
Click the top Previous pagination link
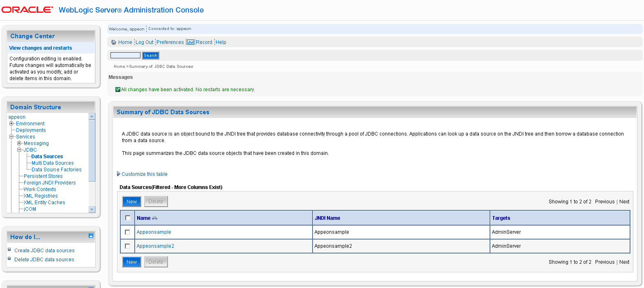click(605, 202)
